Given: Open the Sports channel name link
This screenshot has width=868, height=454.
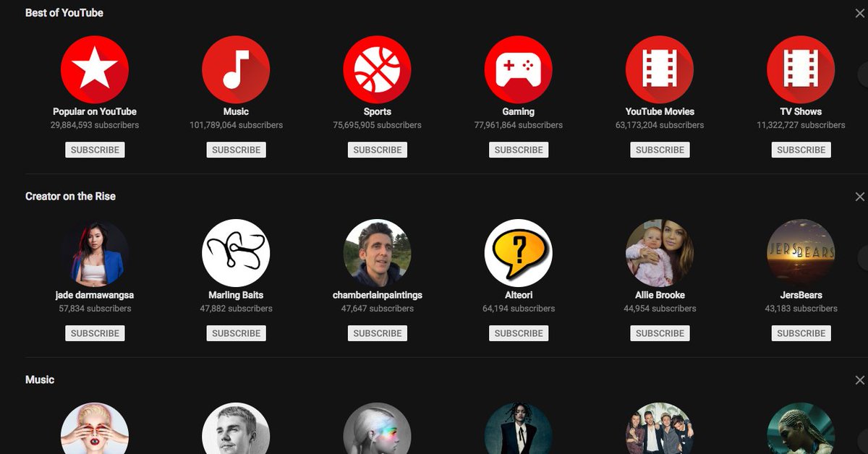Looking at the screenshot, I should (377, 112).
